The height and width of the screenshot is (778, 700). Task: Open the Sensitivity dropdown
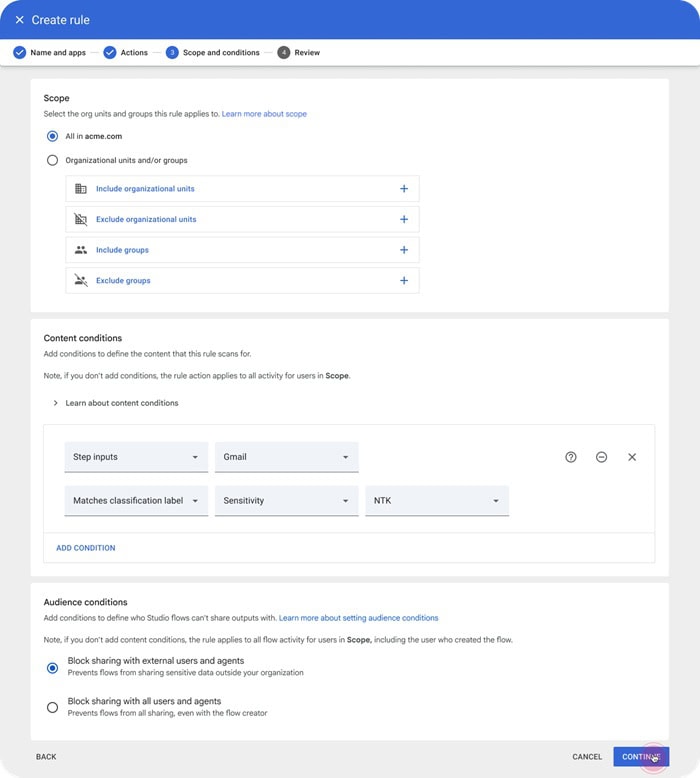[287, 501]
